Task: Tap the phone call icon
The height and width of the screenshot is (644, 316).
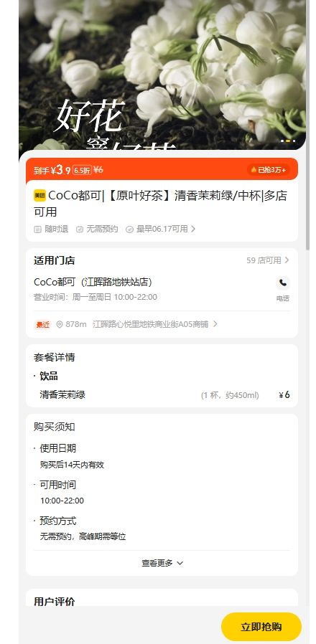Action: pyautogui.click(x=283, y=283)
